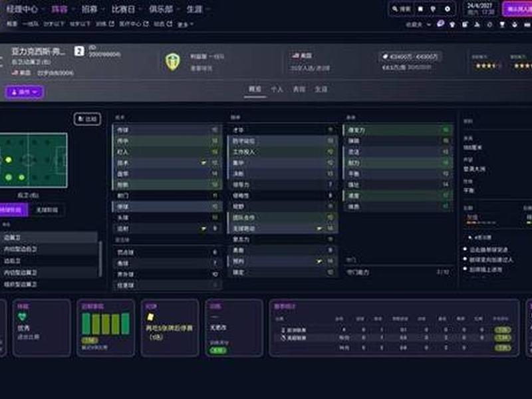This screenshot has height=399, width=532.
Task: Open the bookmarks dropdown 收藏夹
Action: 418,25
